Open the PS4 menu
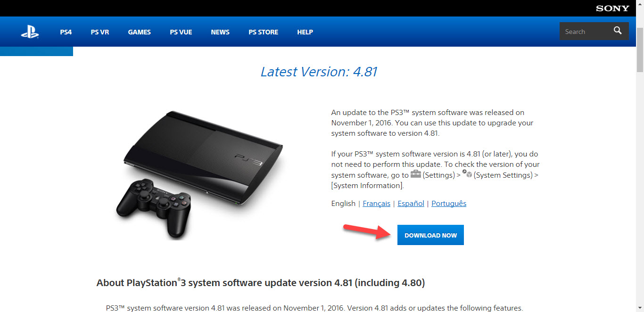Image resolution: width=644 pixels, height=312 pixels. coord(66,32)
